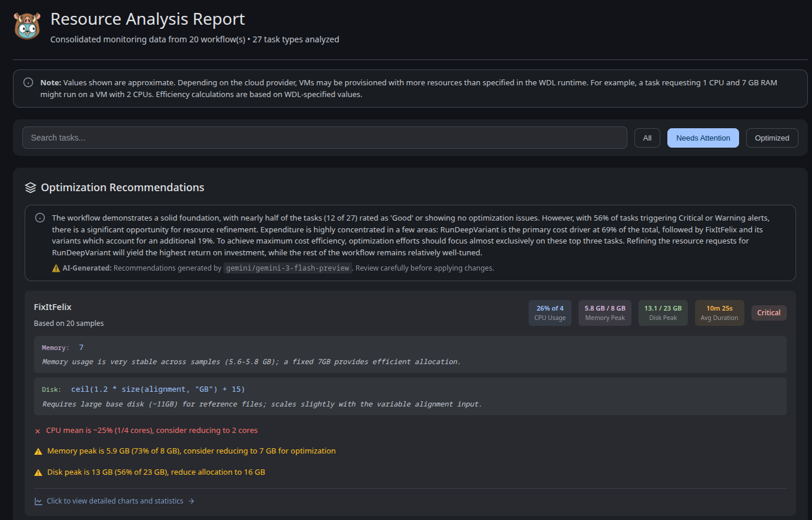The width and height of the screenshot is (812, 520).
Task: Click the Disk Peak 13.1 / 23 GB badge
Action: tap(663, 313)
